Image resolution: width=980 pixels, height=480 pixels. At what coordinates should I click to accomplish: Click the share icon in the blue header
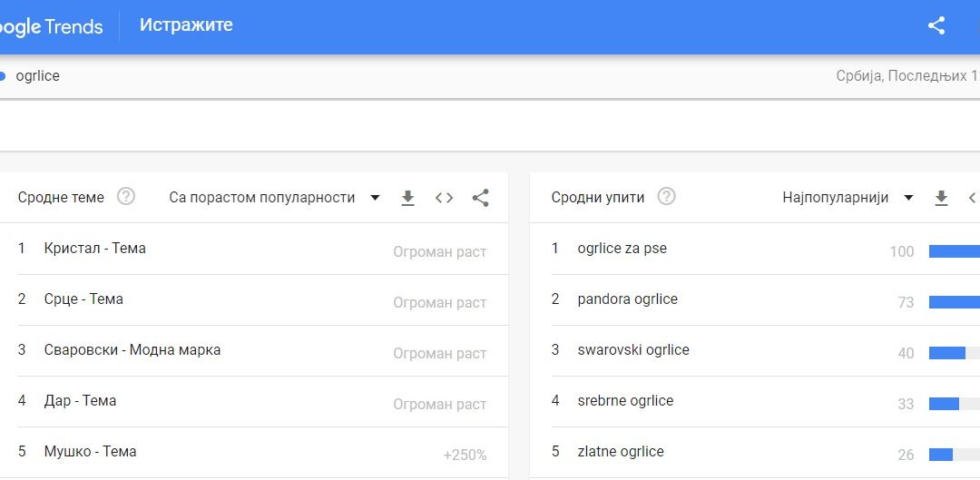tap(936, 25)
